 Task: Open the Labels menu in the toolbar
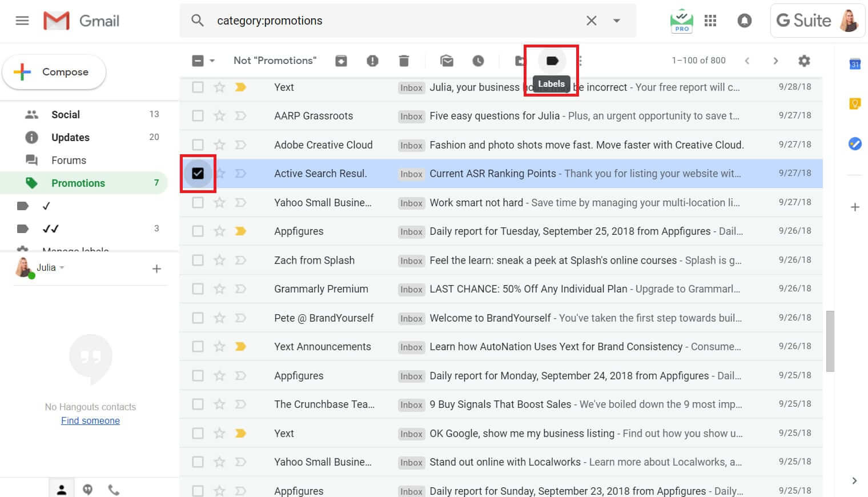point(550,60)
